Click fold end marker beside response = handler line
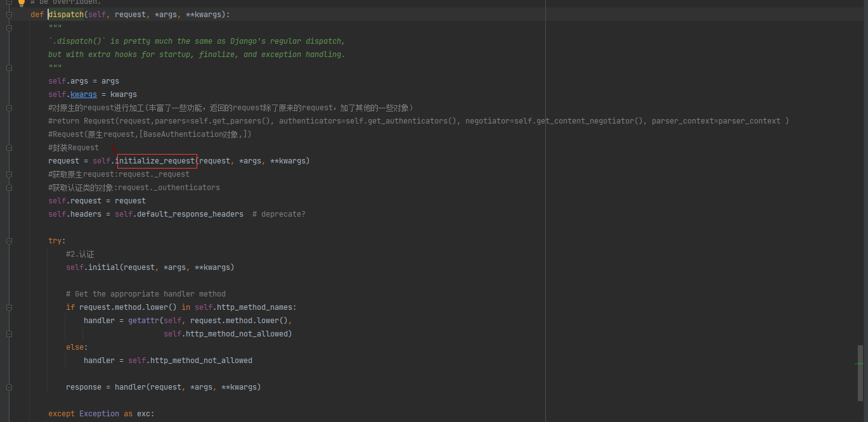The height and width of the screenshot is (422, 868). tap(10, 387)
